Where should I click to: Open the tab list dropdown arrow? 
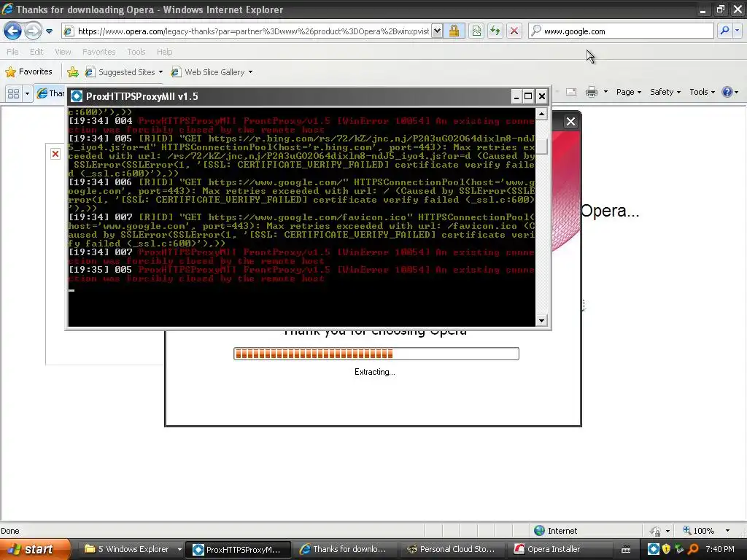point(27,93)
